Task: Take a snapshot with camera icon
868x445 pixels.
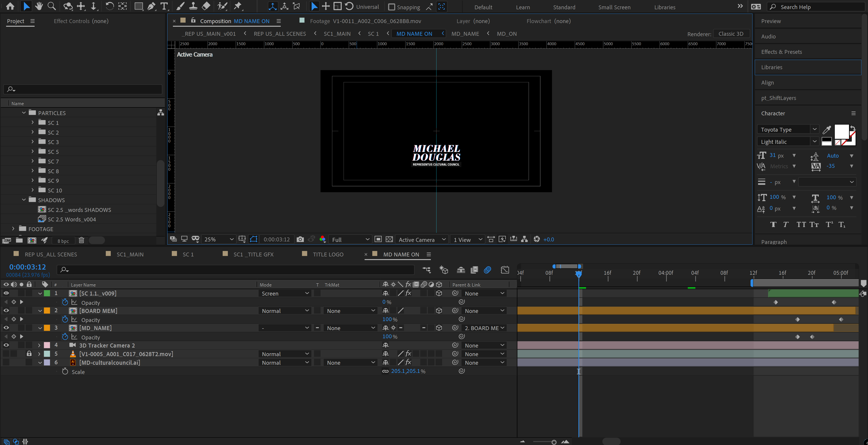Action: (x=300, y=239)
